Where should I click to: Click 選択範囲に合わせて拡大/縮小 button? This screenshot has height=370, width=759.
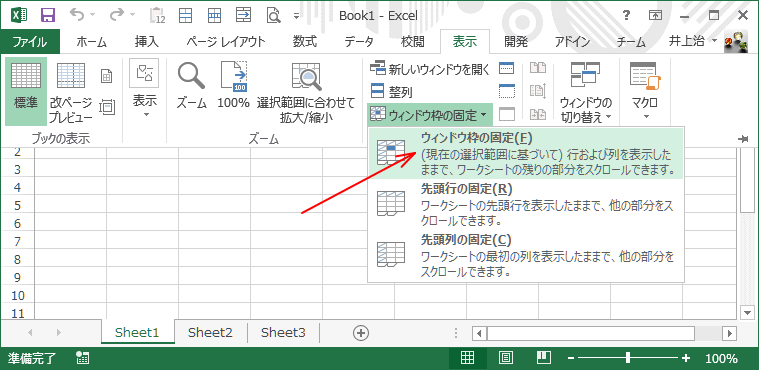click(x=306, y=91)
